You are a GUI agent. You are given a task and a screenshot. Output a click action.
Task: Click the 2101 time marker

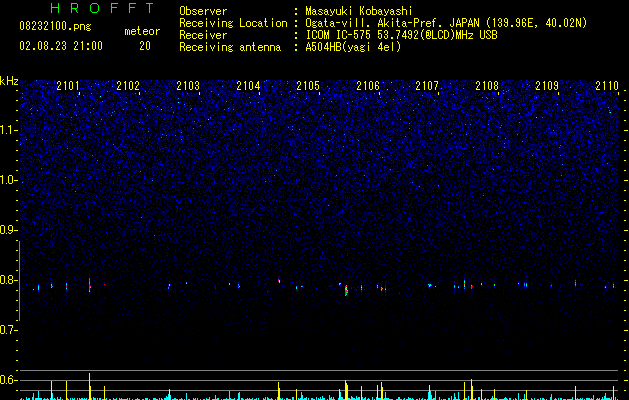(68, 86)
